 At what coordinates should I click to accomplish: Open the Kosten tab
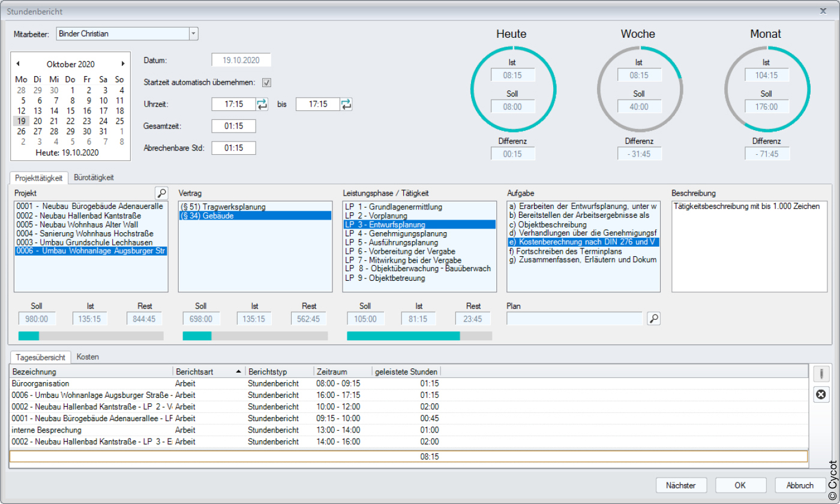point(88,356)
